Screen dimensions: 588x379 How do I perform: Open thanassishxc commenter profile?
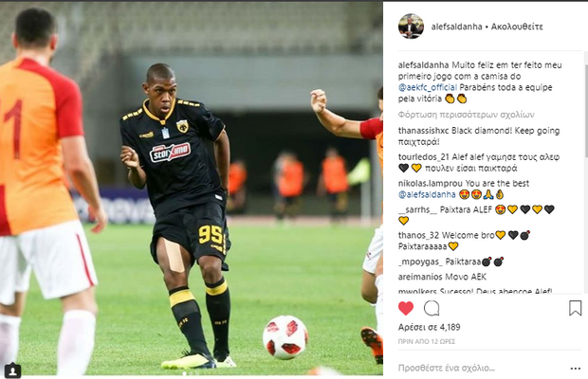point(423,131)
